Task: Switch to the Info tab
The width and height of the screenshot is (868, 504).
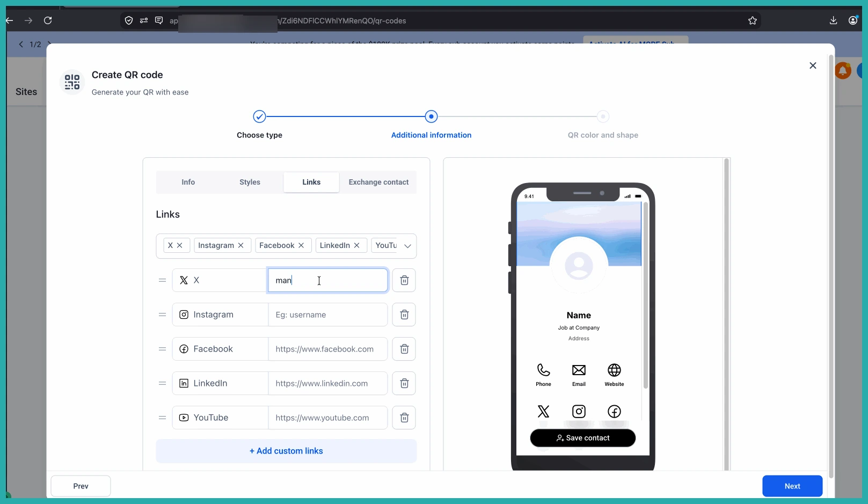Action: coord(188,182)
